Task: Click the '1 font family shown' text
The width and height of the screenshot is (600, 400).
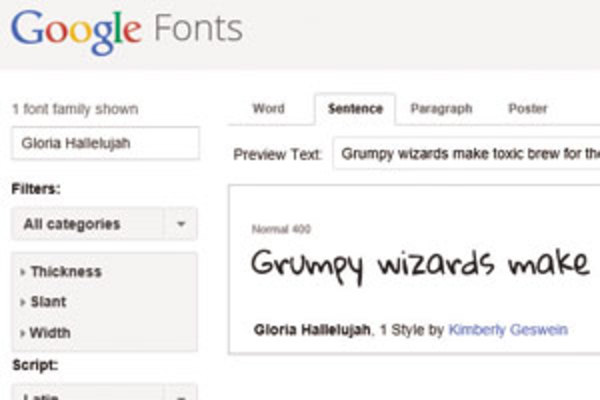Action: (75, 109)
